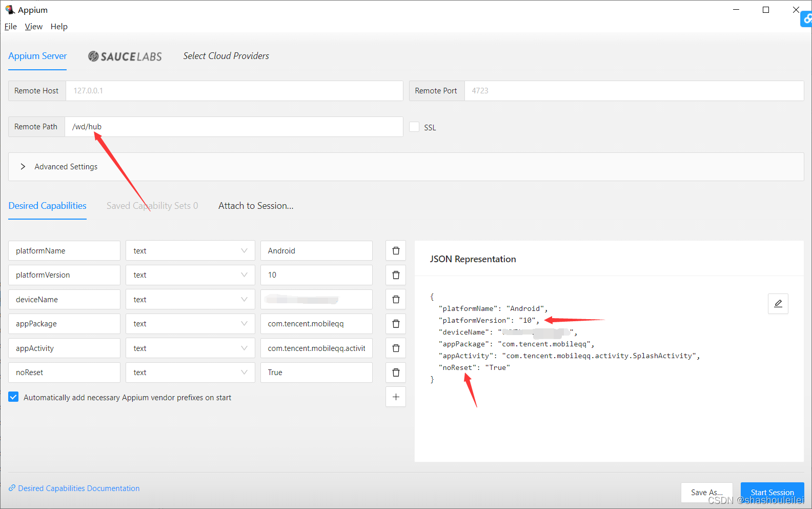Image resolution: width=812 pixels, height=509 pixels.
Task: Click the Remote Path field with /wd/hub
Action: [x=234, y=127]
